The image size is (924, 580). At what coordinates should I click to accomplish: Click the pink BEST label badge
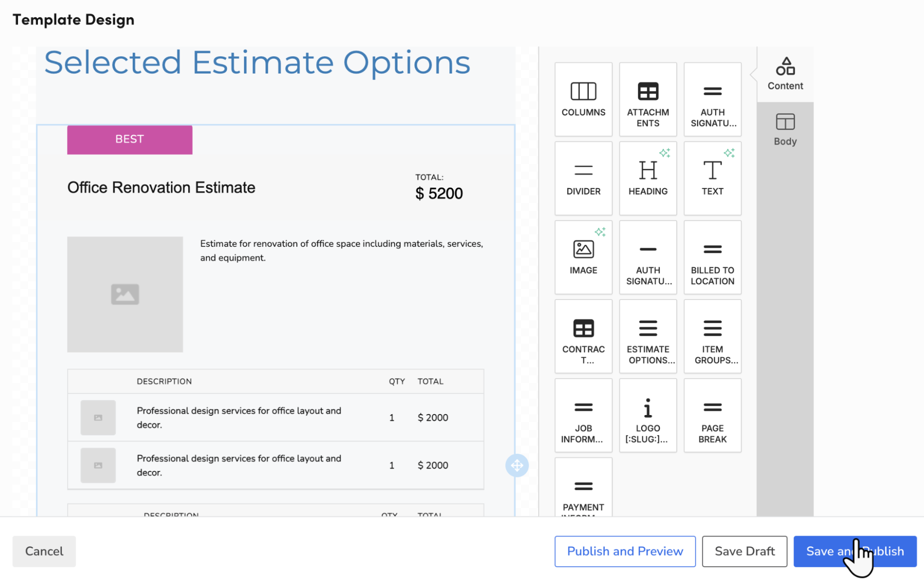tap(129, 140)
